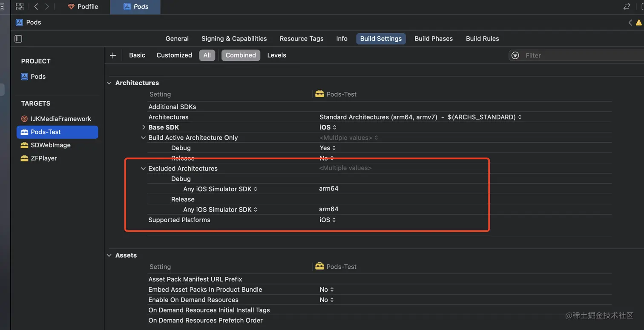Open the Base SDK iOS dropdown

328,127
